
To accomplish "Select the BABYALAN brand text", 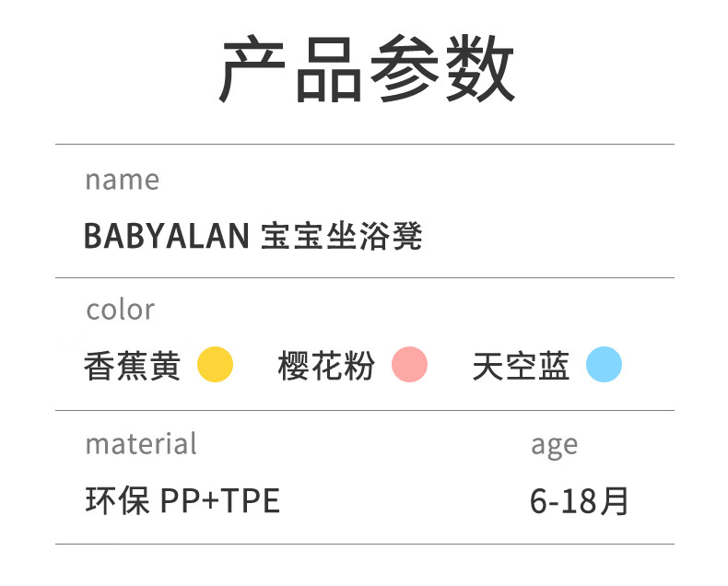I will click(x=167, y=236).
